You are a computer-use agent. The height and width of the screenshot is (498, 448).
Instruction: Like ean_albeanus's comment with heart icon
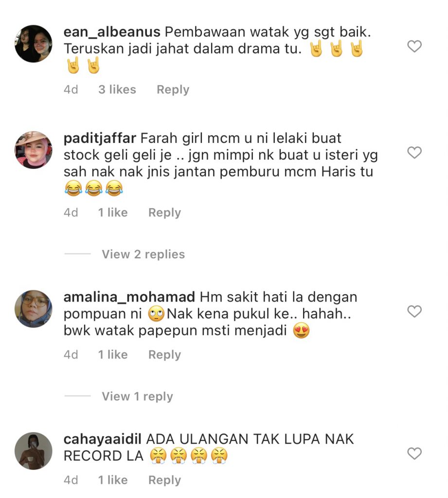[x=414, y=46]
